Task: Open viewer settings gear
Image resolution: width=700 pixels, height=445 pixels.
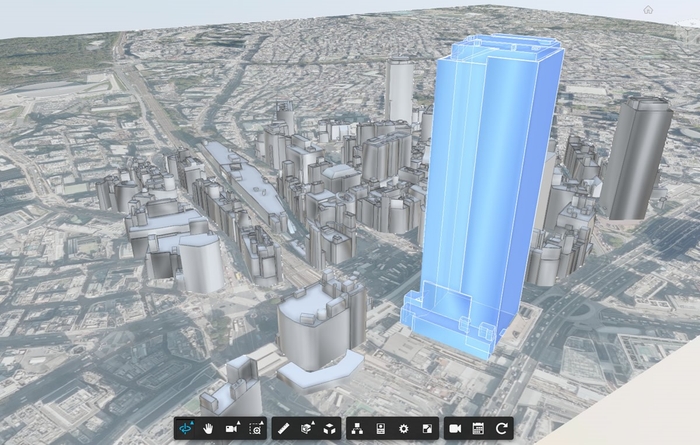Action: (x=404, y=428)
